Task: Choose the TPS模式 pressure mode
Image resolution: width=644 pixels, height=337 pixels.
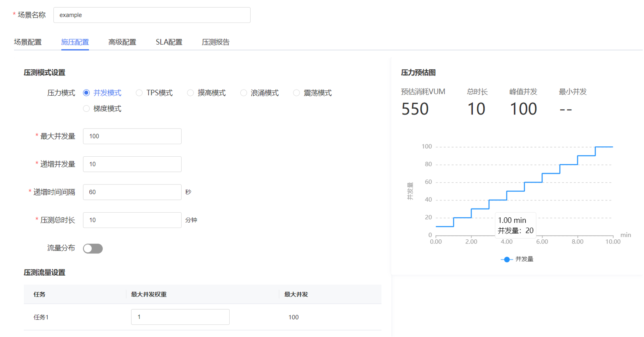Action: [139, 93]
